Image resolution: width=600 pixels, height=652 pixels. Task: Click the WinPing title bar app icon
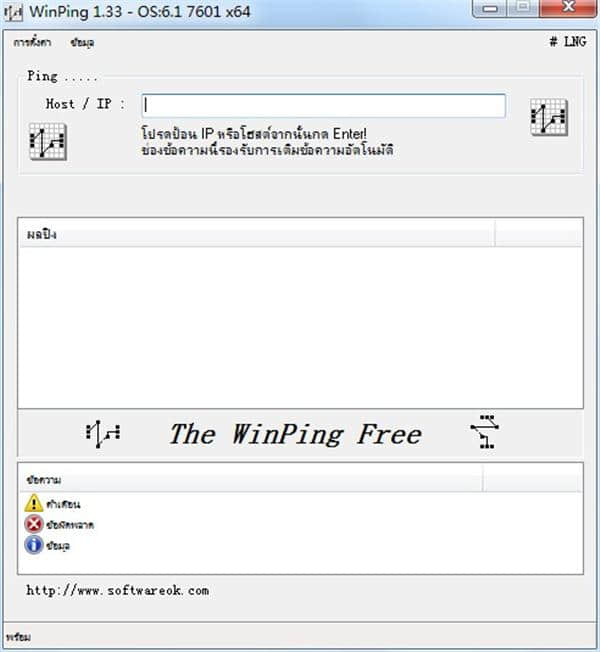[x=13, y=12]
